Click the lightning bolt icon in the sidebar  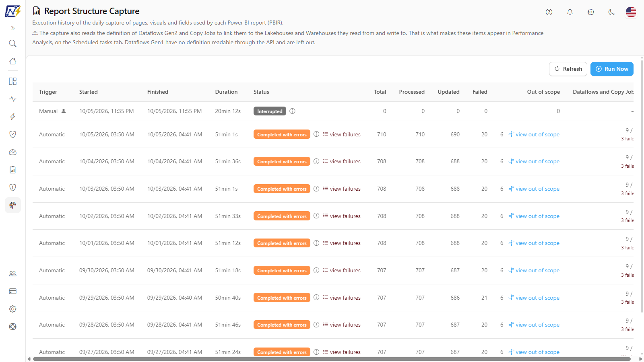coord(13,117)
